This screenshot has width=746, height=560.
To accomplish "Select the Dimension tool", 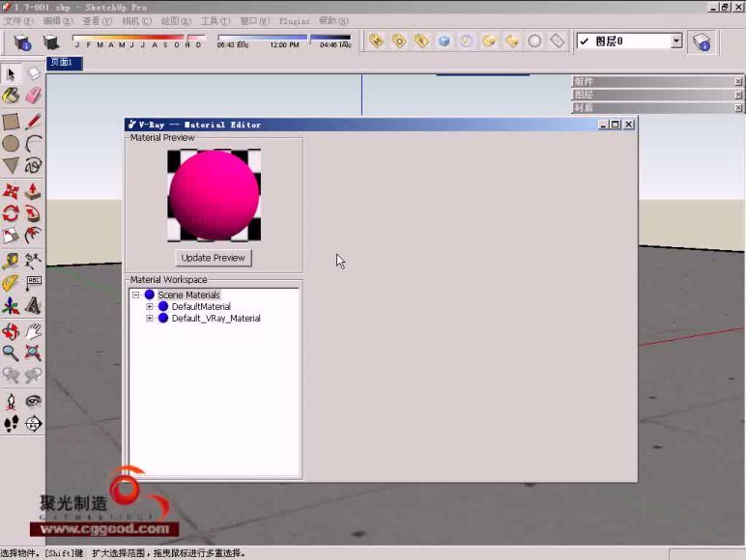I will [x=33, y=261].
